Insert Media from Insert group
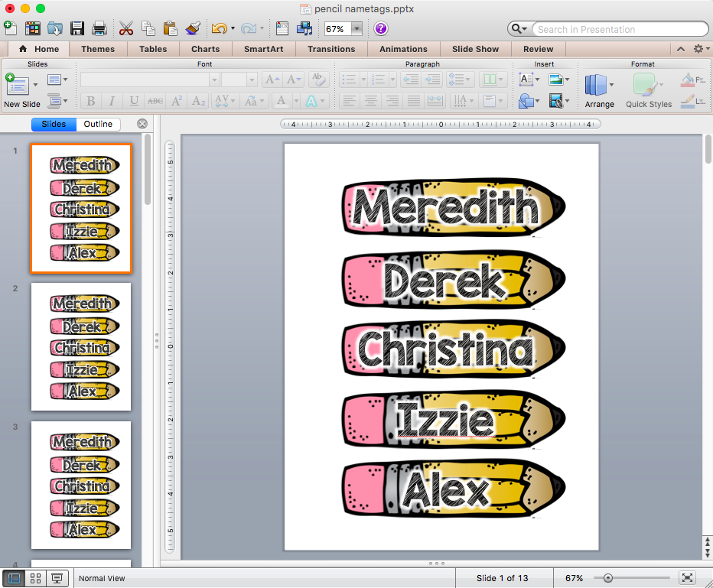 click(x=555, y=100)
